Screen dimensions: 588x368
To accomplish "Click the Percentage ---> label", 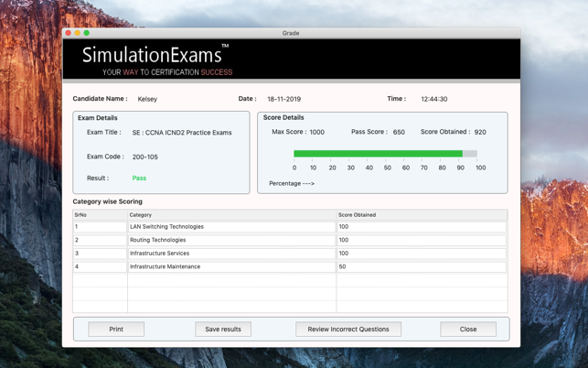I will pyautogui.click(x=292, y=183).
